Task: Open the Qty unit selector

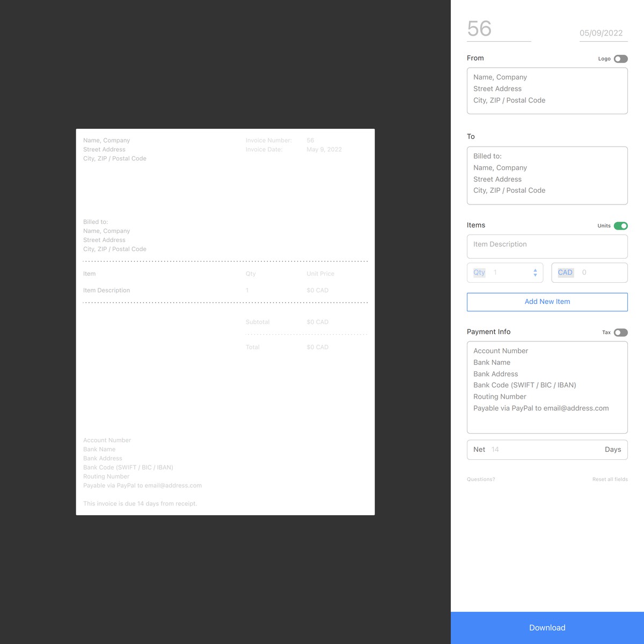Action: pyautogui.click(x=478, y=272)
